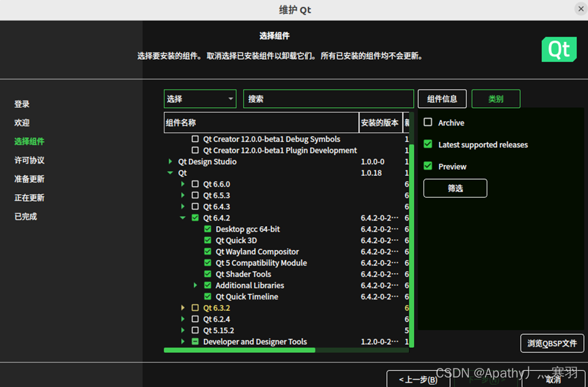Expand the Qt 6.4.3 node
The width and height of the screenshot is (588, 387).
[x=183, y=206]
